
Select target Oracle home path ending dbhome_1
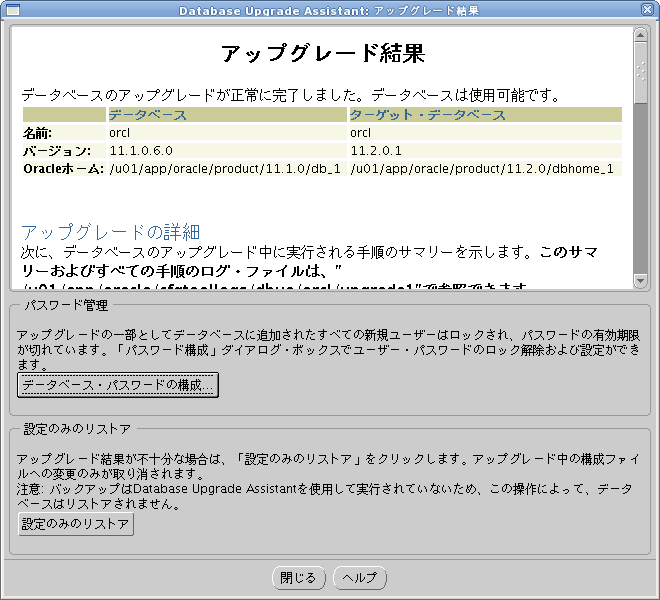click(485, 169)
